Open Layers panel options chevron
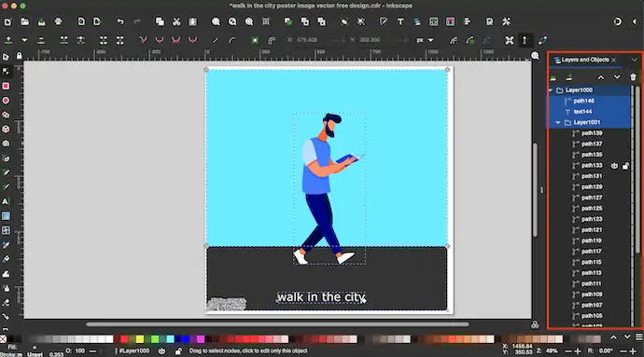This screenshot has width=644, height=357. pyautogui.click(x=634, y=60)
